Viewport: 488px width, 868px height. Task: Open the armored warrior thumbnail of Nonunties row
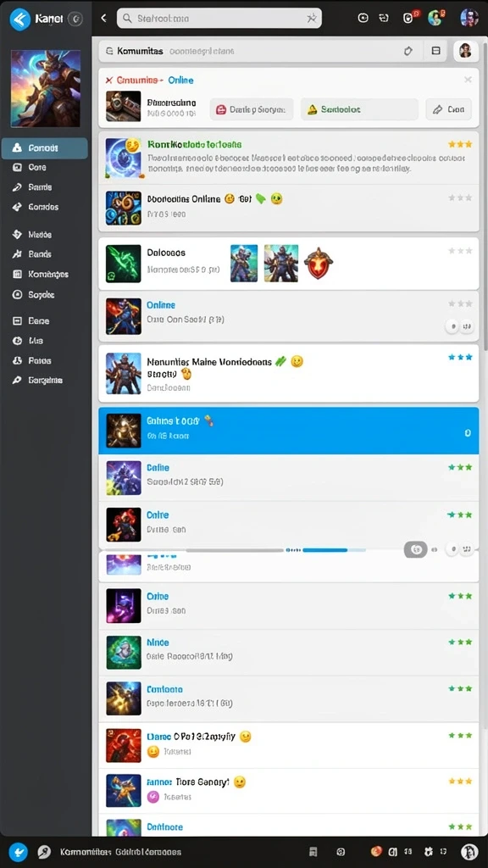(x=124, y=373)
